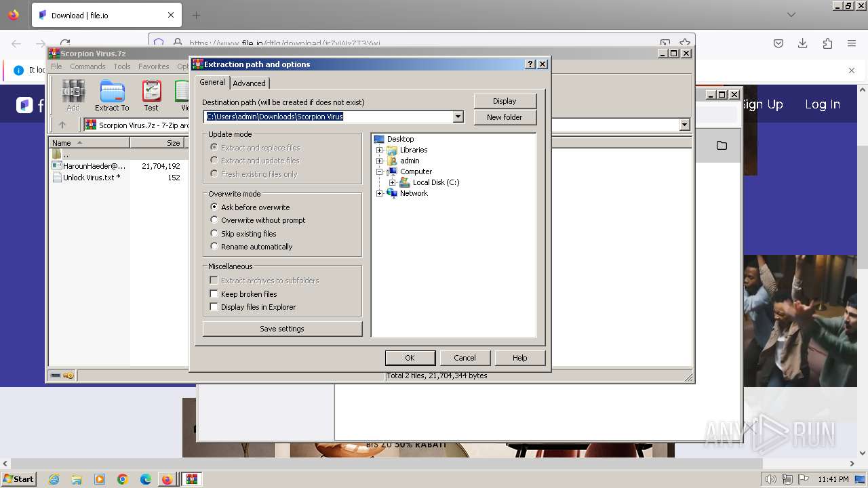Select Ask before overwrite option
This screenshot has height=488, width=868.
click(x=250, y=207)
